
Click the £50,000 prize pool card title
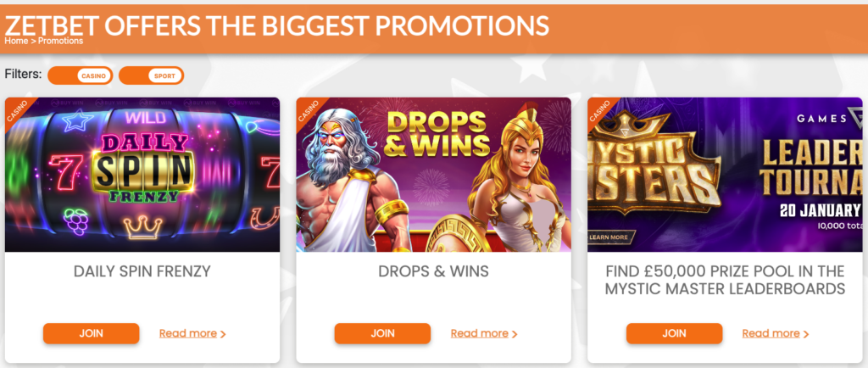tap(725, 280)
